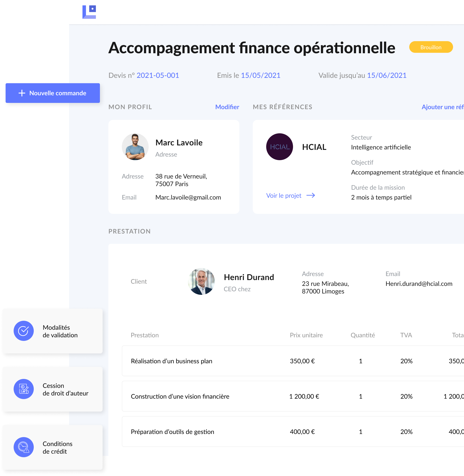464x476 pixels.
Task: Click the plus icon in Nouvelle commande
Action: 22,93
